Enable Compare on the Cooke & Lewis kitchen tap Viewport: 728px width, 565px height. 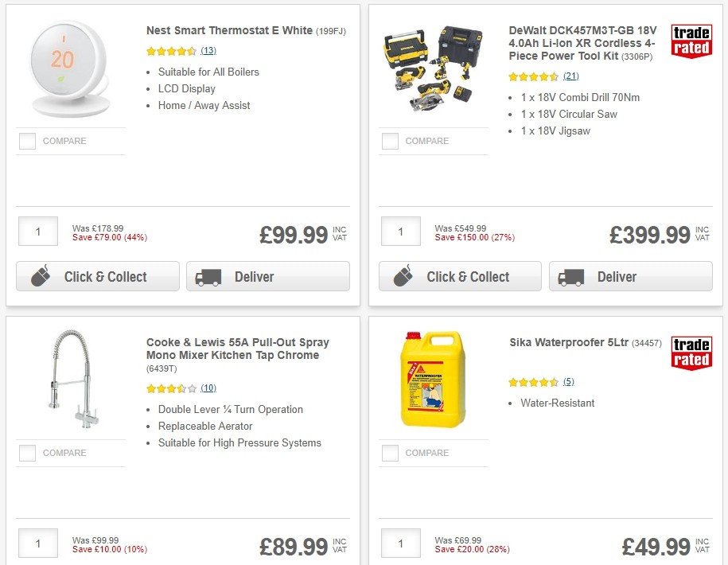tap(27, 453)
